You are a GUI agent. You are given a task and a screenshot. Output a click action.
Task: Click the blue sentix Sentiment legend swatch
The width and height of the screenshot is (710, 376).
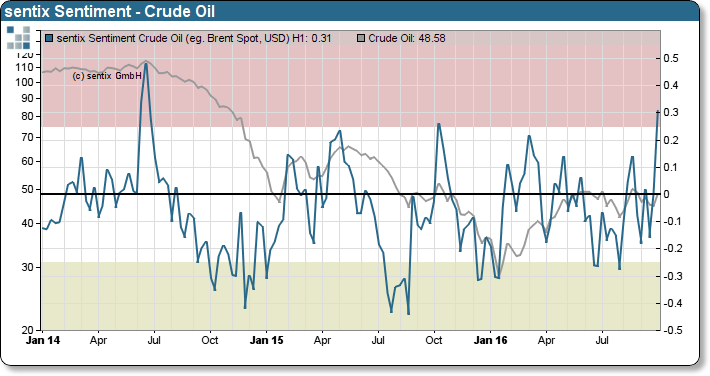coord(49,39)
